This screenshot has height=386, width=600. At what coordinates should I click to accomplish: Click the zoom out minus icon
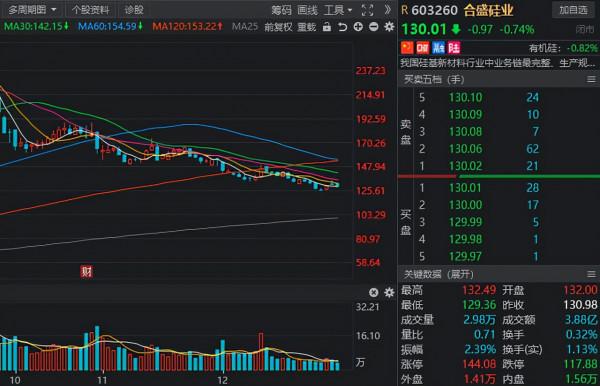(x=374, y=27)
